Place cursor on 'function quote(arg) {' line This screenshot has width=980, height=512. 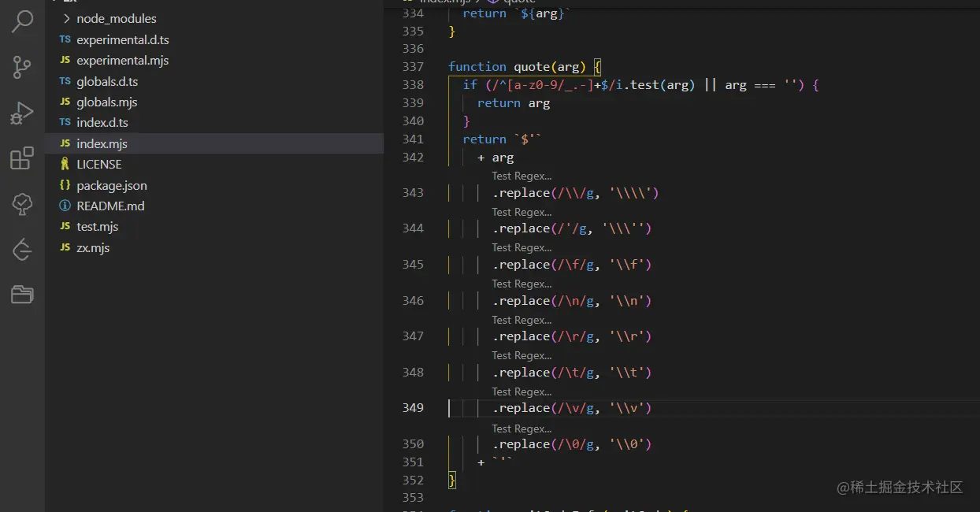coord(525,66)
